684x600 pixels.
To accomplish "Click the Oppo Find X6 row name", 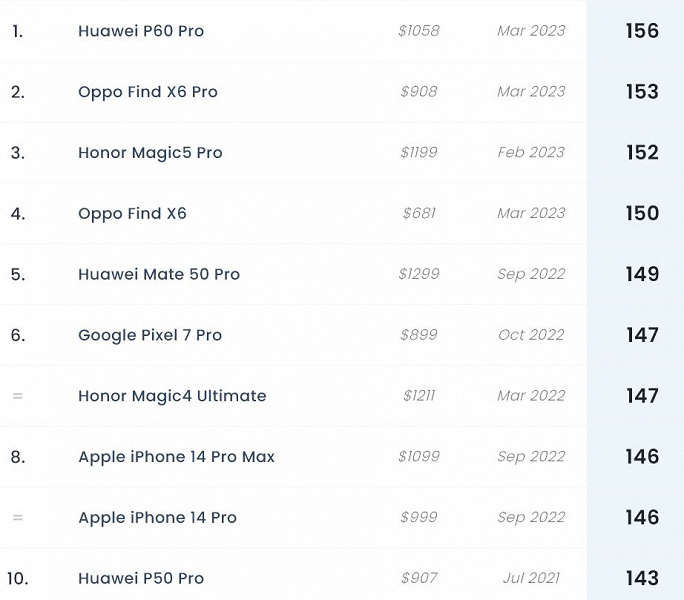I will tap(132, 213).
